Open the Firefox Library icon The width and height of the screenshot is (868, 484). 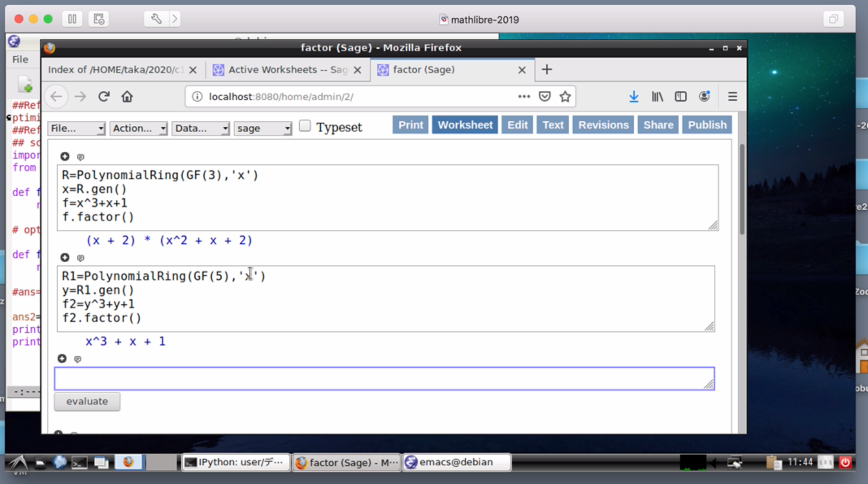coord(657,97)
